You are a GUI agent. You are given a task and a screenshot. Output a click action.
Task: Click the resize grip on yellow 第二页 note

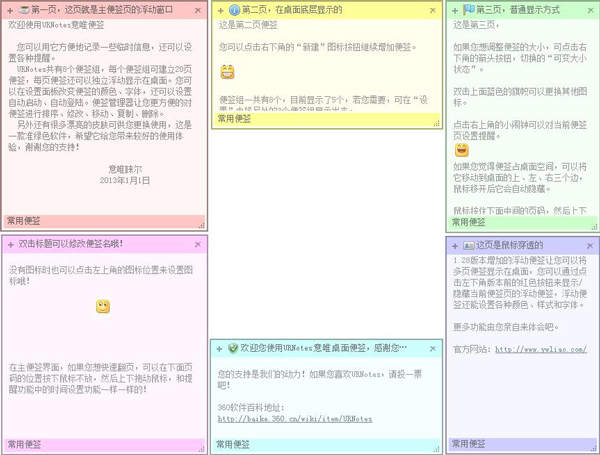(437, 124)
